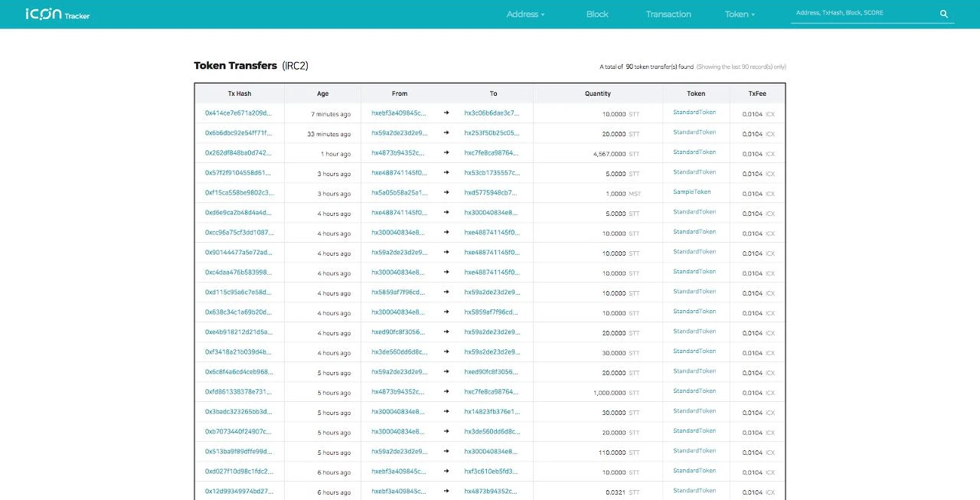
Task: Open recipient address hx253f50b25c05...
Action: [x=492, y=133]
